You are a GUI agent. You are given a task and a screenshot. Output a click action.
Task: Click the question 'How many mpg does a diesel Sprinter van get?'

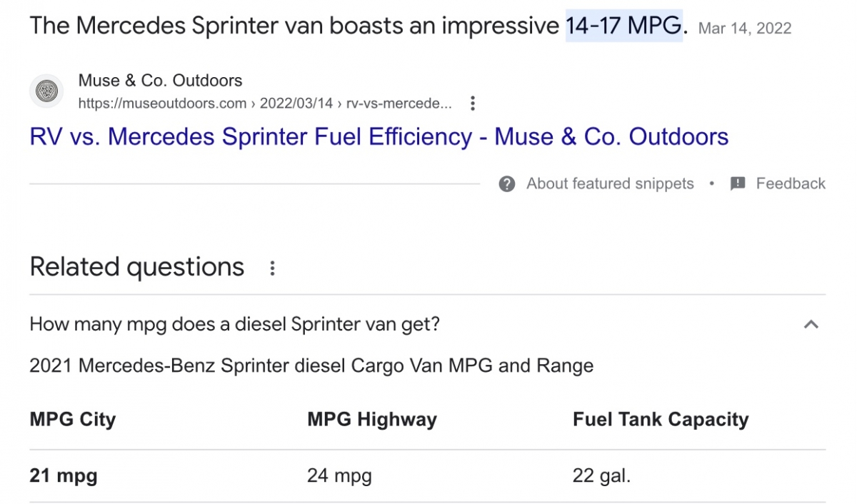(x=234, y=325)
